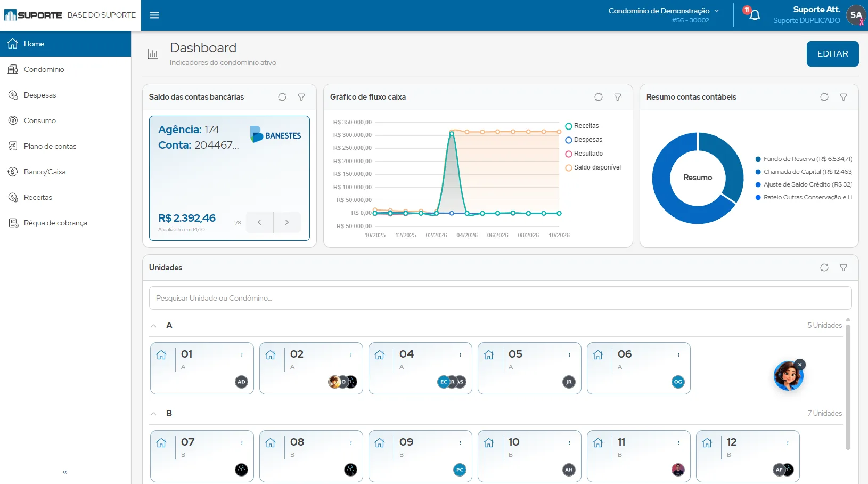Open Despesas in the sidebar
This screenshot has height=484, width=868.
coord(65,95)
